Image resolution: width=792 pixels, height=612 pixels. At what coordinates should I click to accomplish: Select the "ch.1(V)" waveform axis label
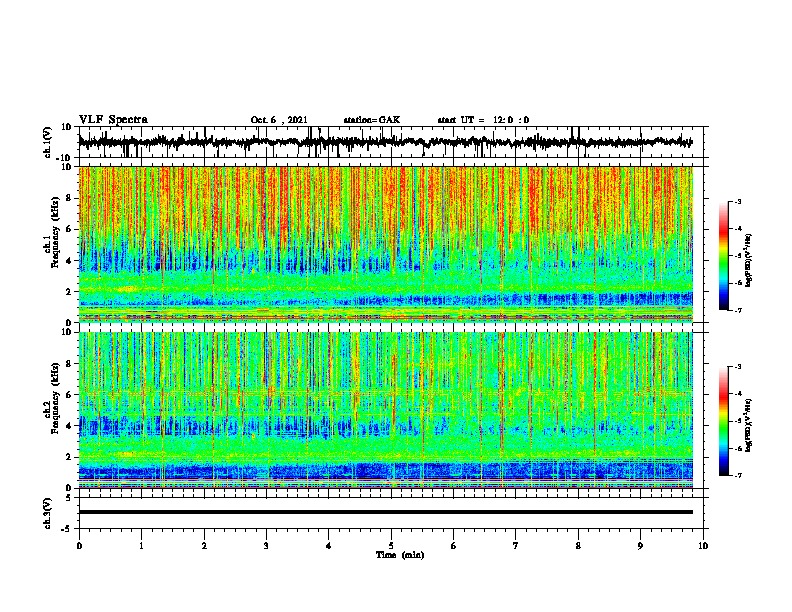tap(48, 142)
